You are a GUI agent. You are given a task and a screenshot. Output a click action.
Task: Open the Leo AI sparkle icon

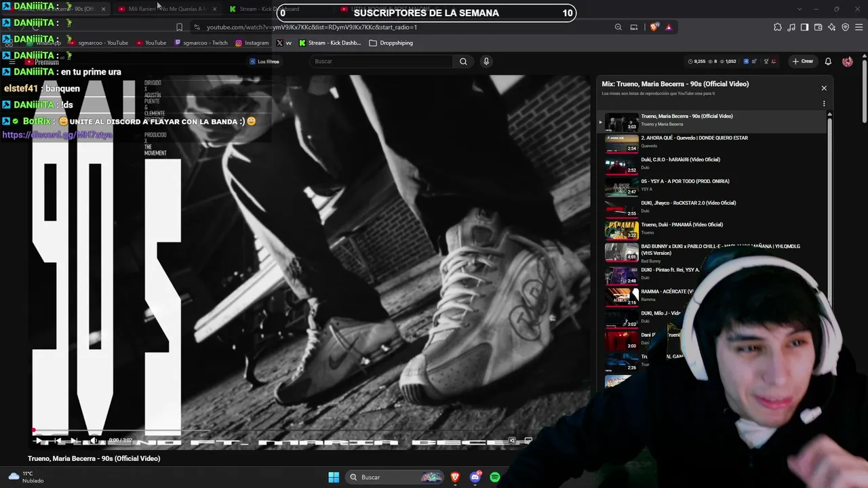point(831,27)
